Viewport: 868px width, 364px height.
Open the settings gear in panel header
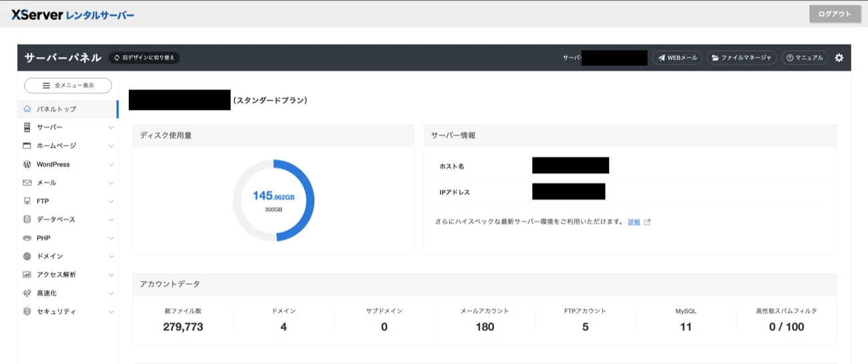[x=839, y=58]
